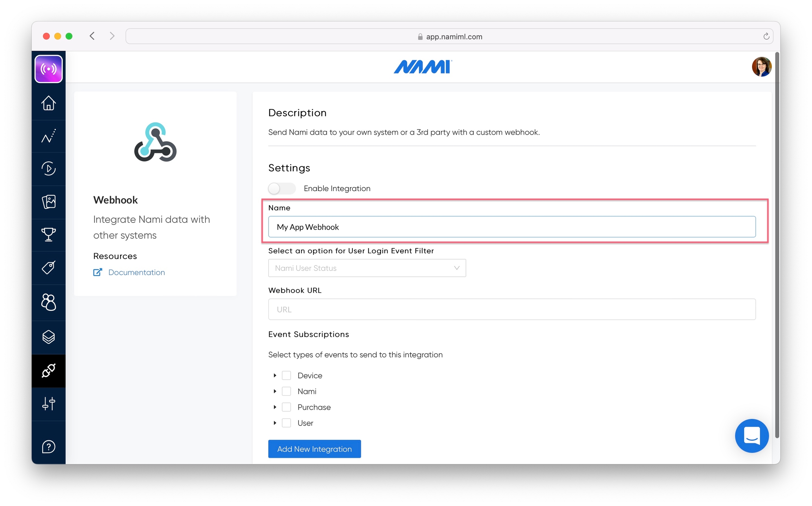The width and height of the screenshot is (812, 506).
Task: Click the Webhook logo image
Action: (155, 142)
